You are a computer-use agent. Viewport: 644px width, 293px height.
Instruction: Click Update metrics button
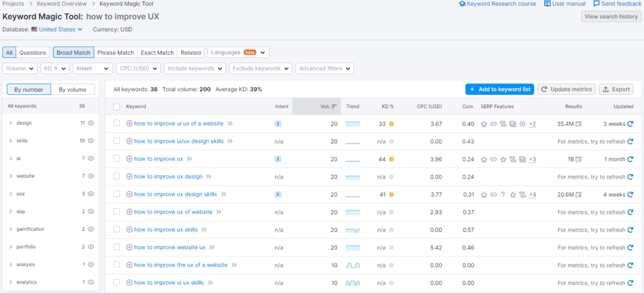(567, 89)
